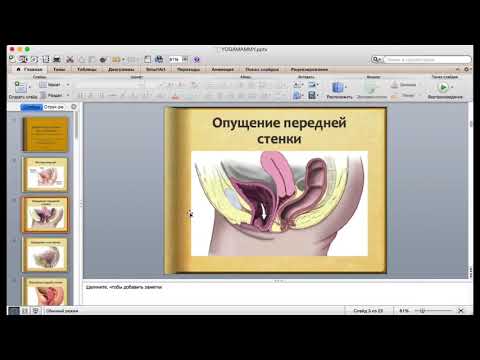The height and width of the screenshot is (360, 480).
Task: Open the Рецензирование ribbon tab
Action: coord(309,69)
